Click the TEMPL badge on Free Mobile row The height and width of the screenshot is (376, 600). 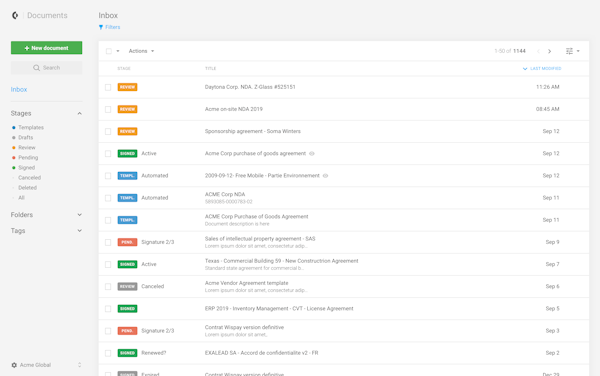pyautogui.click(x=127, y=176)
